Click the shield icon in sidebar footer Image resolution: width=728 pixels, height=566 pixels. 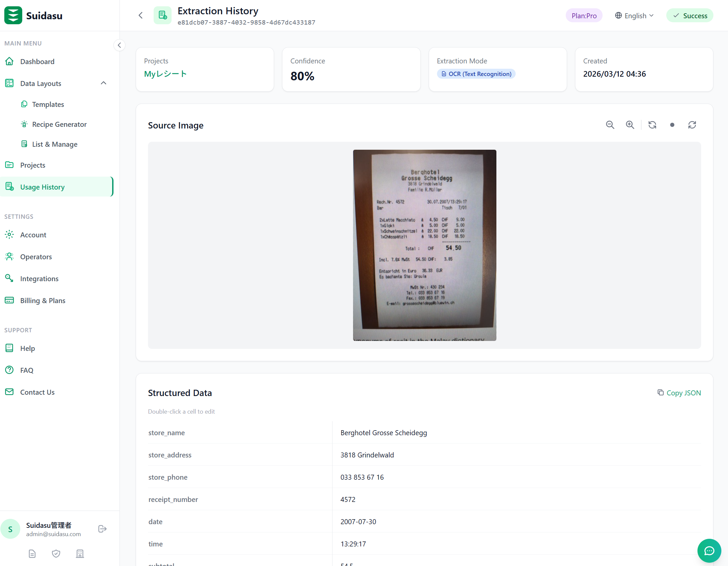[x=56, y=554]
